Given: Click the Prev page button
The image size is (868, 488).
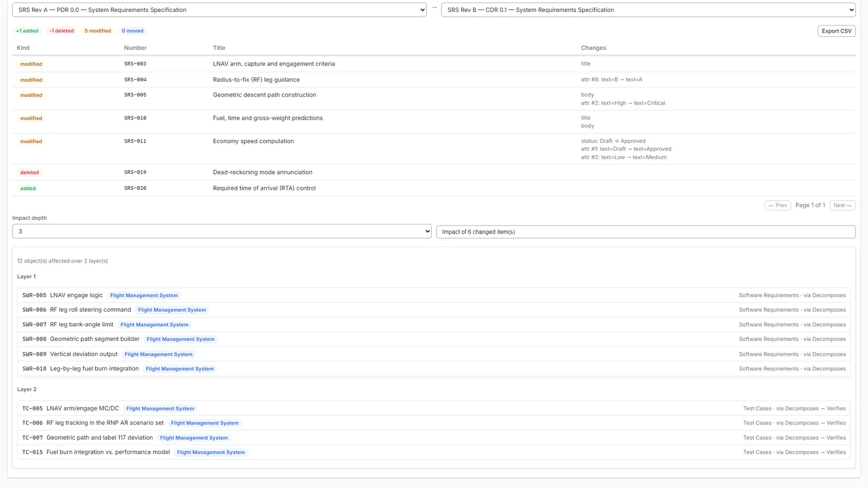Looking at the screenshot, I should pos(778,206).
